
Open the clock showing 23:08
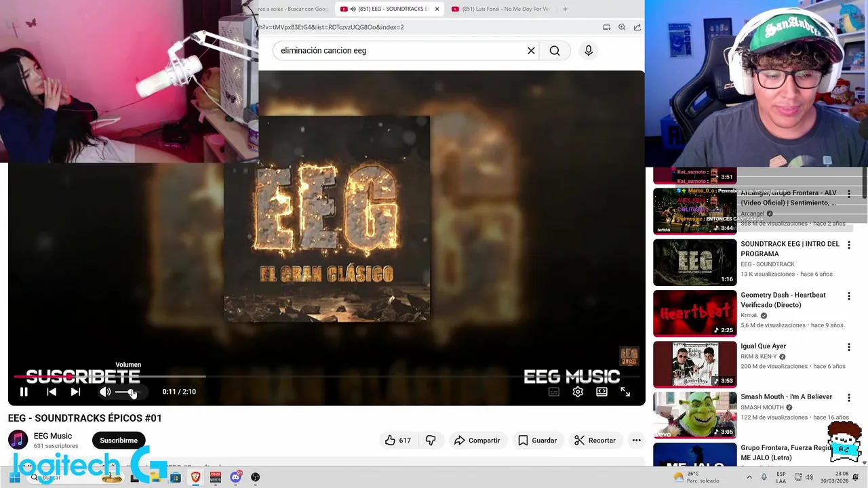tap(833, 477)
